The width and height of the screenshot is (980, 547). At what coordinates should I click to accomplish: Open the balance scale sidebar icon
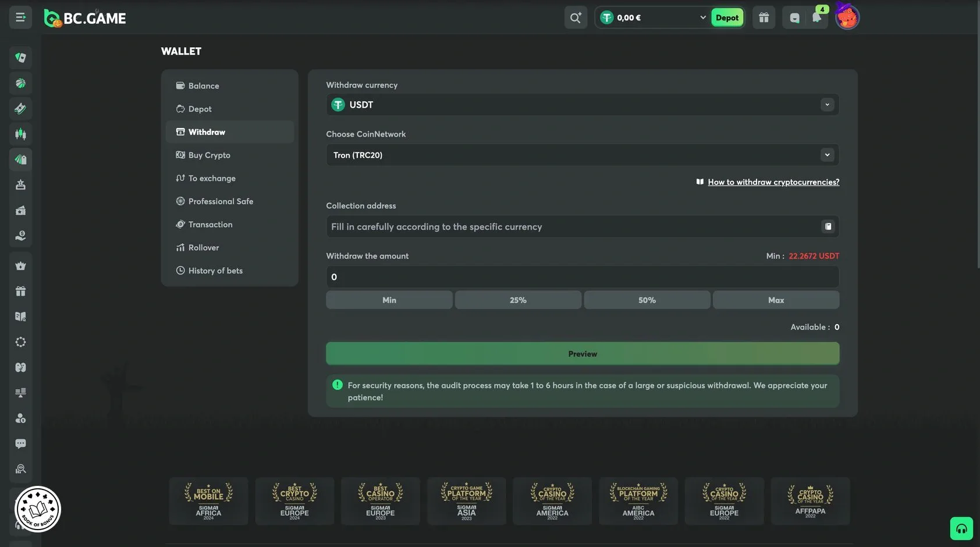point(20,393)
